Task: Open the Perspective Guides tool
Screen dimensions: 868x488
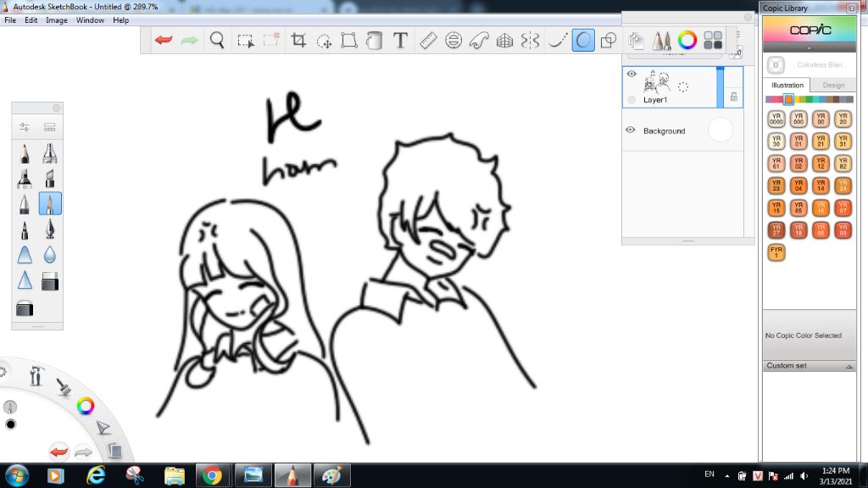Action: (x=504, y=41)
